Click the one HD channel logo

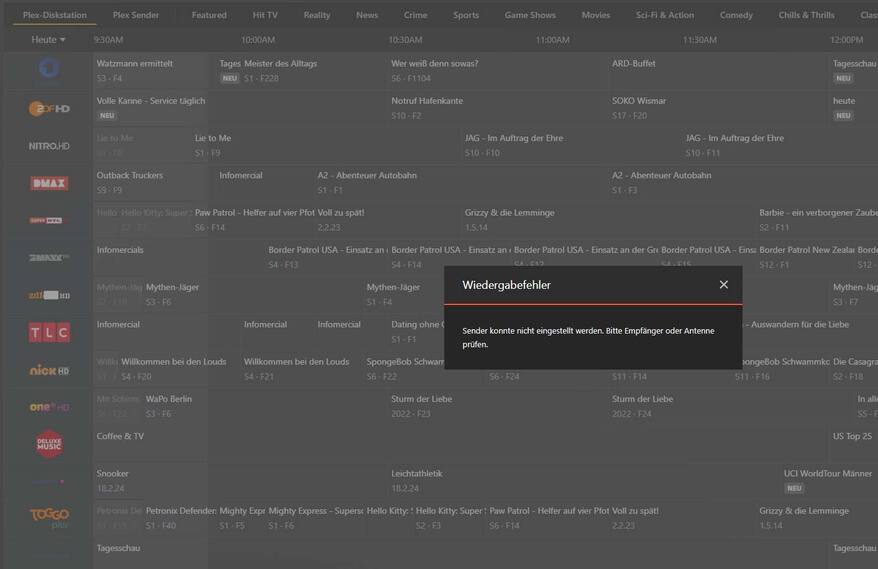click(49, 407)
